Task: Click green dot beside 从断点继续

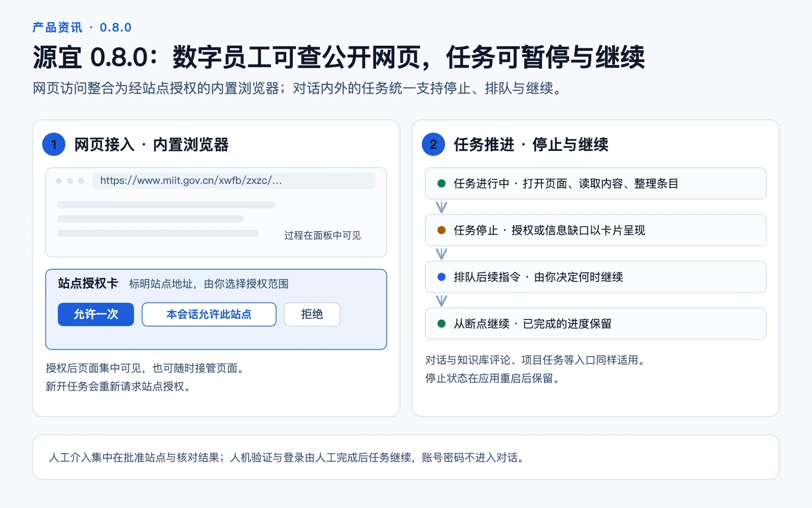Action: coord(442,324)
